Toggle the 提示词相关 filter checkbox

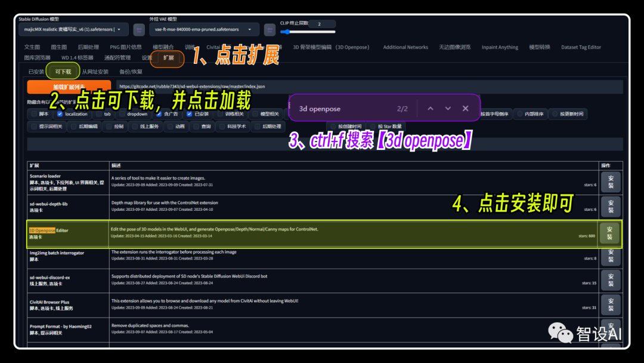(34, 127)
